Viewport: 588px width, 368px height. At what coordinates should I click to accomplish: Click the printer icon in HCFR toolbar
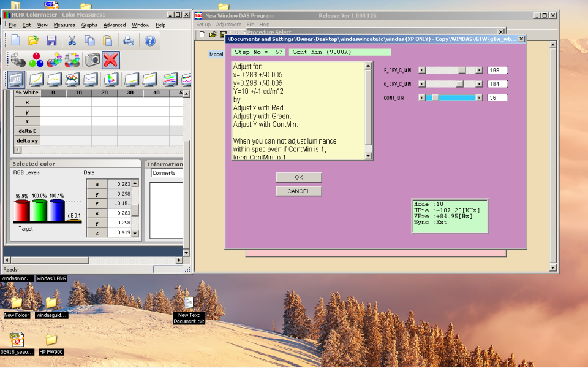pos(129,41)
